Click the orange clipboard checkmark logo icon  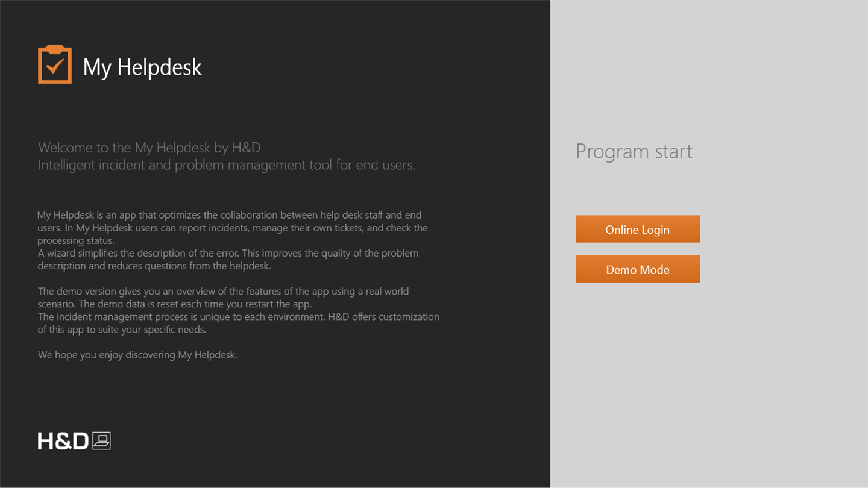tap(55, 64)
